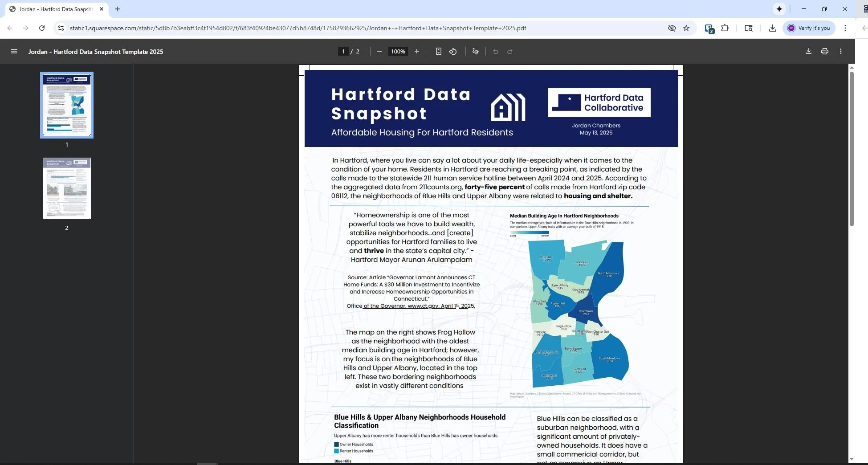Screen dimensions: 868x465
Task: Rotate the document counterclockwise
Action: point(453,52)
